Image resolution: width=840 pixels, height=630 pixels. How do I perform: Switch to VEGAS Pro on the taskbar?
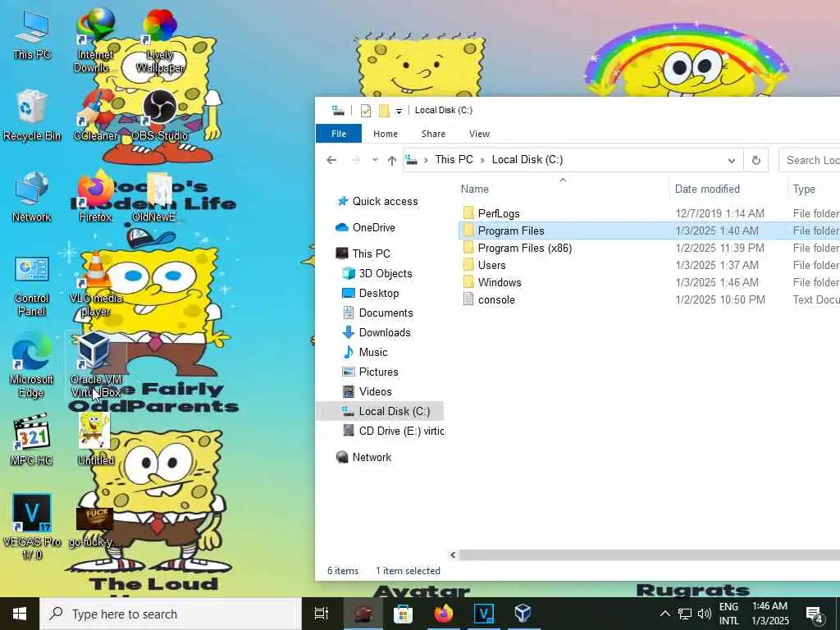click(484, 614)
